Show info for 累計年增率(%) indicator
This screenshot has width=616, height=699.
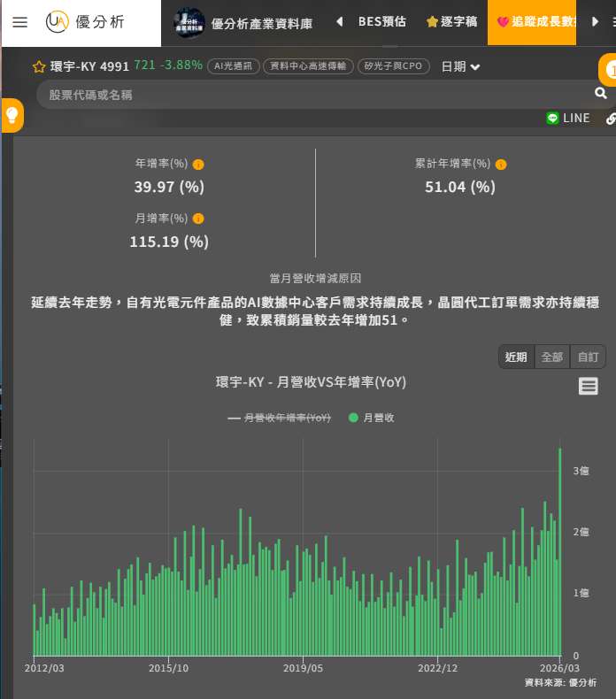pyautogui.click(x=501, y=165)
